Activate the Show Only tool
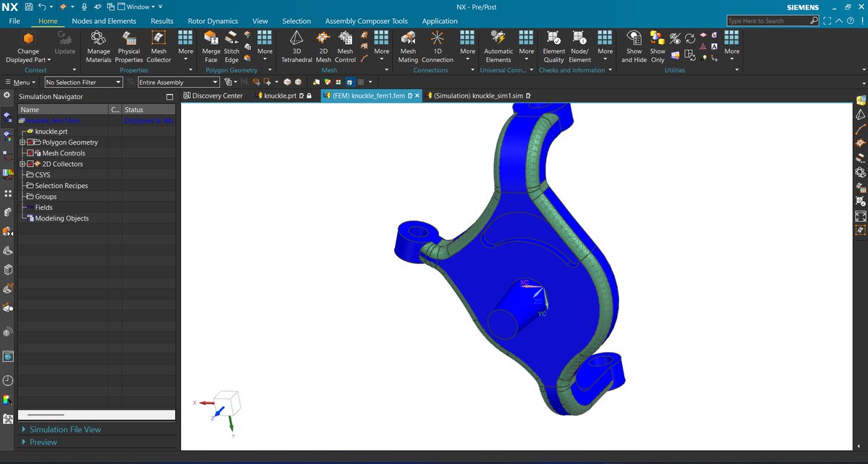Viewport: 868px width, 464px height. click(x=658, y=47)
